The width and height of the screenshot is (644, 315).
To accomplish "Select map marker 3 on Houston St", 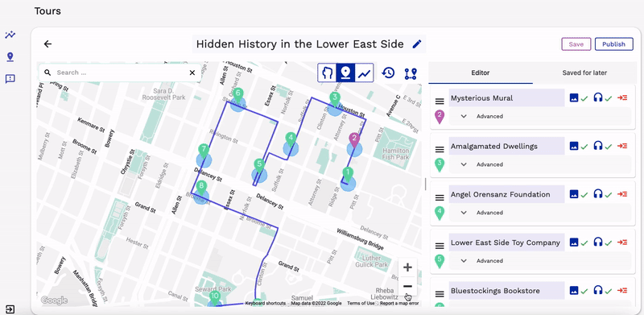I will click(335, 99).
